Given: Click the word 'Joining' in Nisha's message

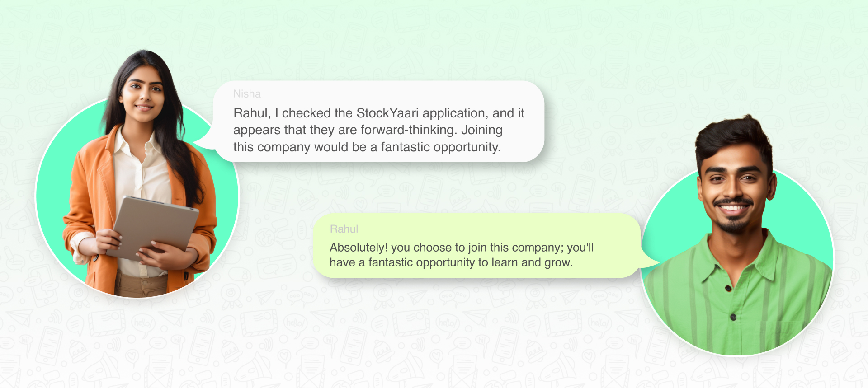Looking at the screenshot, I should 481,130.
